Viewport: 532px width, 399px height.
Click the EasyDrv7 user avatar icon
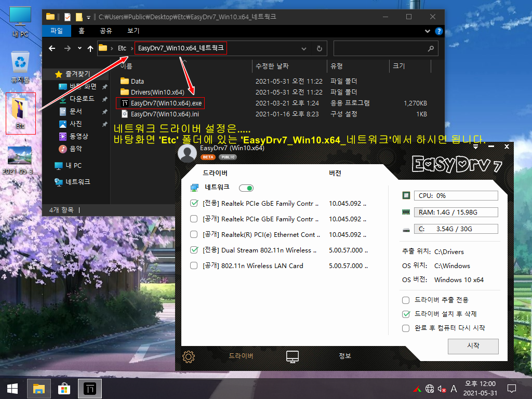[x=187, y=153]
